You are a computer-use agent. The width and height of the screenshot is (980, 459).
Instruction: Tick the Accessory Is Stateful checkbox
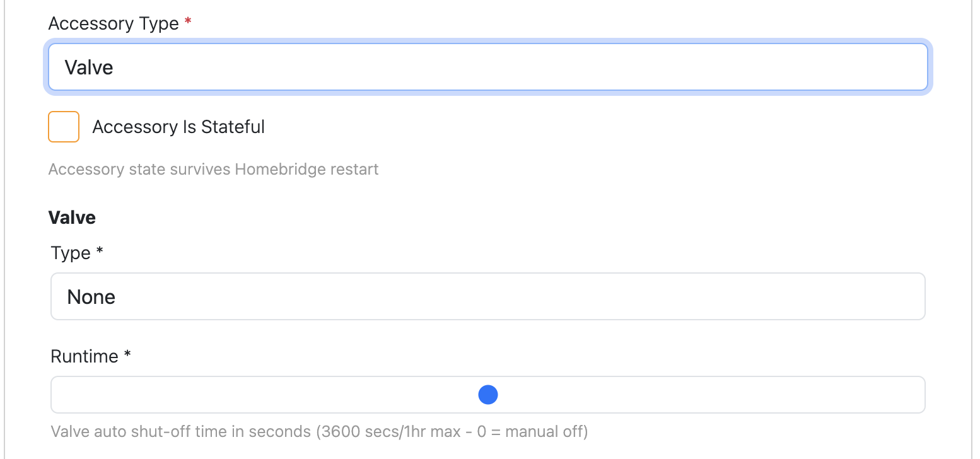coord(64,127)
